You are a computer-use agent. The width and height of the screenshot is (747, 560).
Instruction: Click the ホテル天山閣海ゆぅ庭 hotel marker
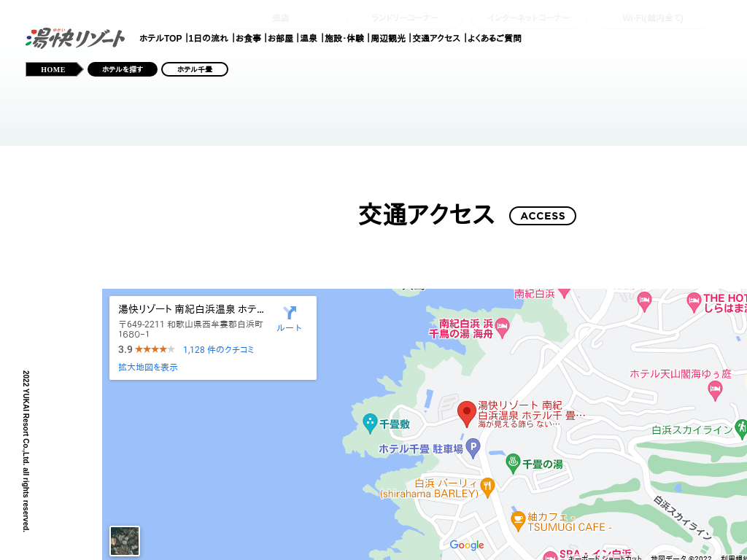tap(715, 392)
